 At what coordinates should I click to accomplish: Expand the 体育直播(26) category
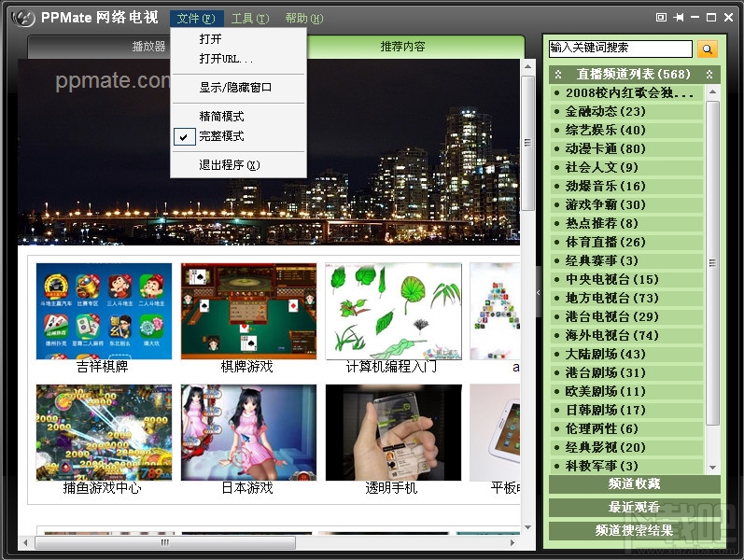(x=626, y=242)
